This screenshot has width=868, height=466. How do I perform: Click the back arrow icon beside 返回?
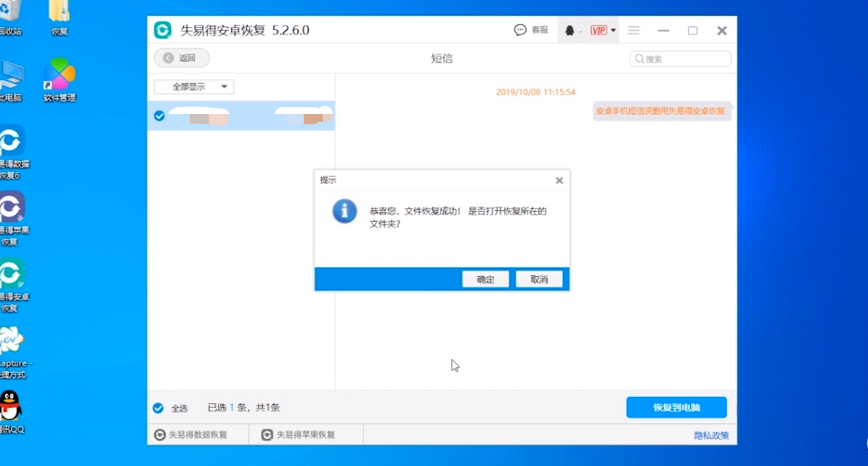click(x=168, y=58)
